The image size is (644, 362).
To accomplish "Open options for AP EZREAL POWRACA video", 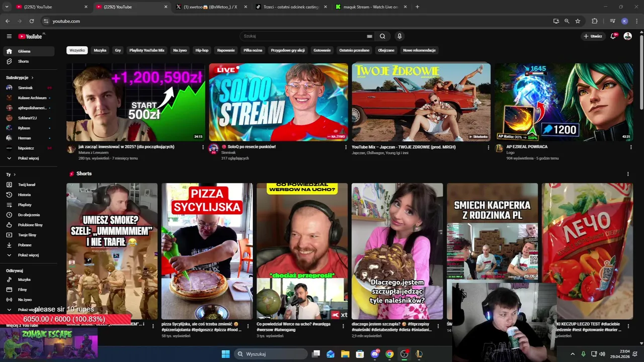I will click(631, 147).
